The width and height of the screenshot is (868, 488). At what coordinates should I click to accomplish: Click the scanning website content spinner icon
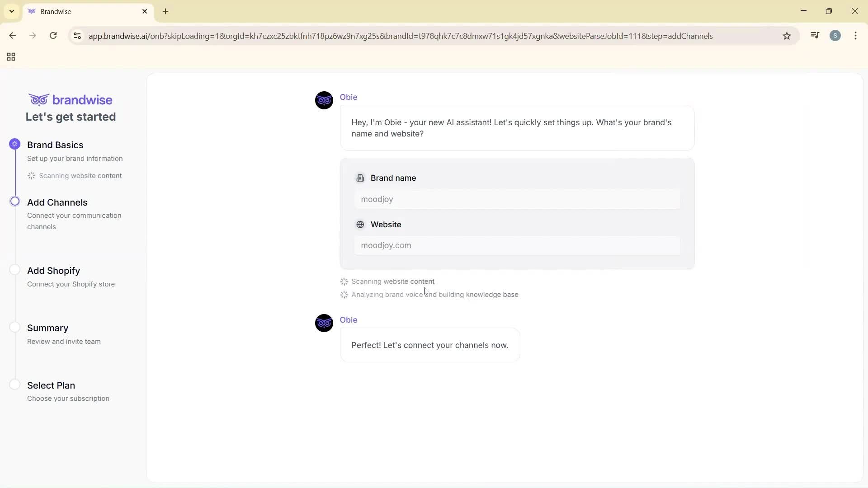(344, 281)
